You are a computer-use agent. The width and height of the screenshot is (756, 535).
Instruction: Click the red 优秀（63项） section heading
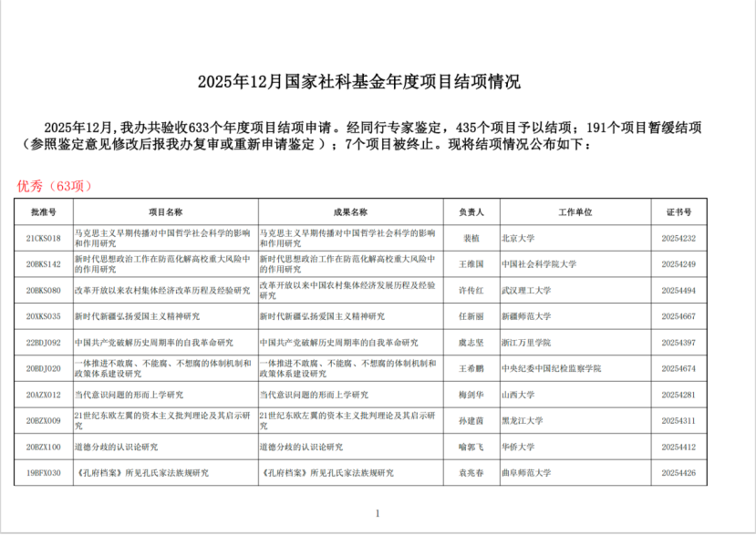(55, 186)
